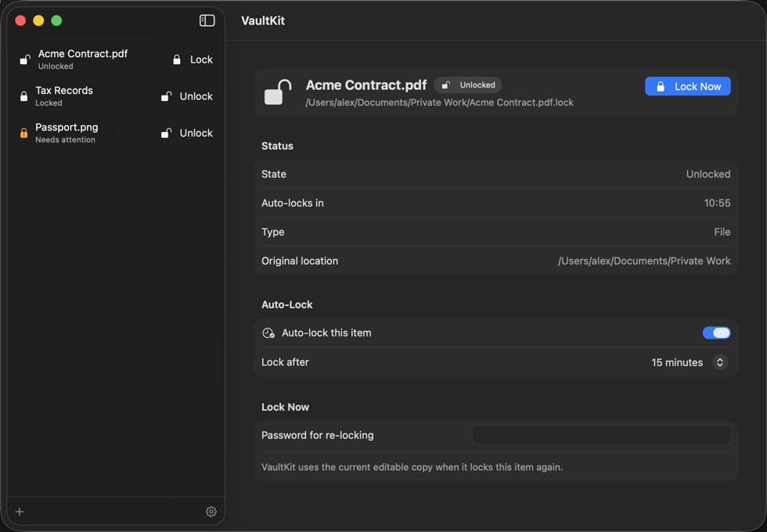Click the Lock after label
The image size is (767, 532).
[x=285, y=362]
